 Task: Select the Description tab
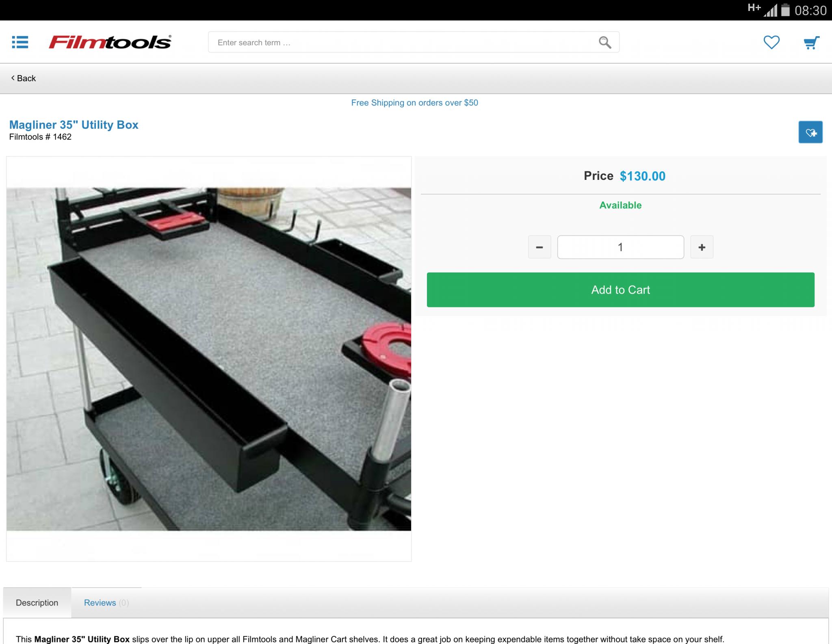[37, 603]
